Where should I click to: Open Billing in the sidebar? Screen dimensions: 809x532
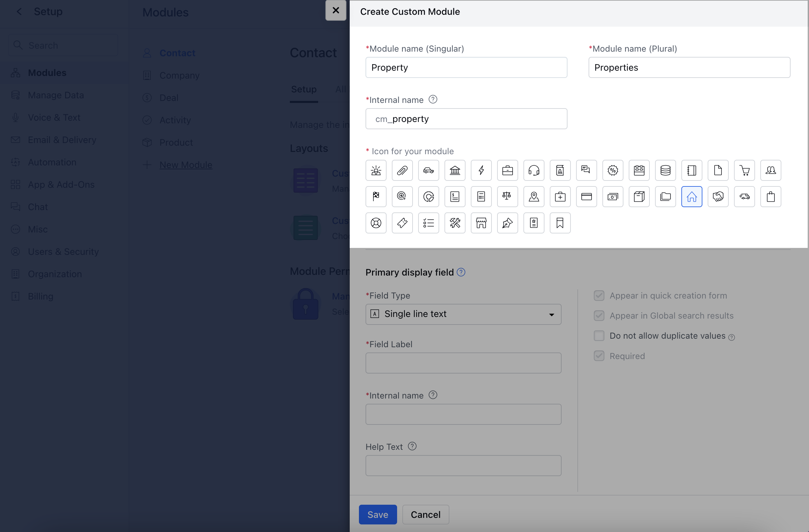click(x=40, y=296)
